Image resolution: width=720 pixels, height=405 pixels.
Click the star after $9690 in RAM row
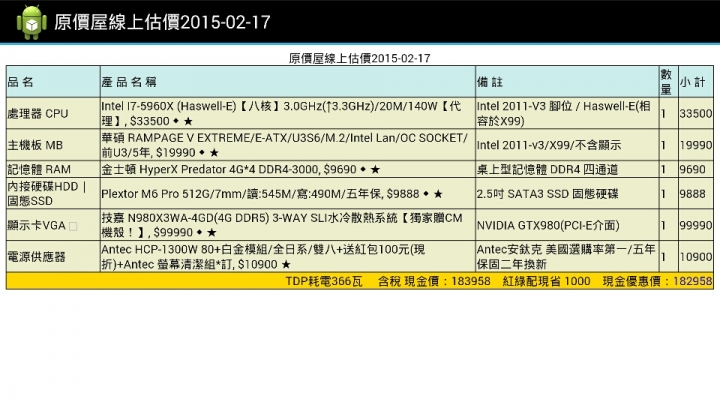coord(375,170)
